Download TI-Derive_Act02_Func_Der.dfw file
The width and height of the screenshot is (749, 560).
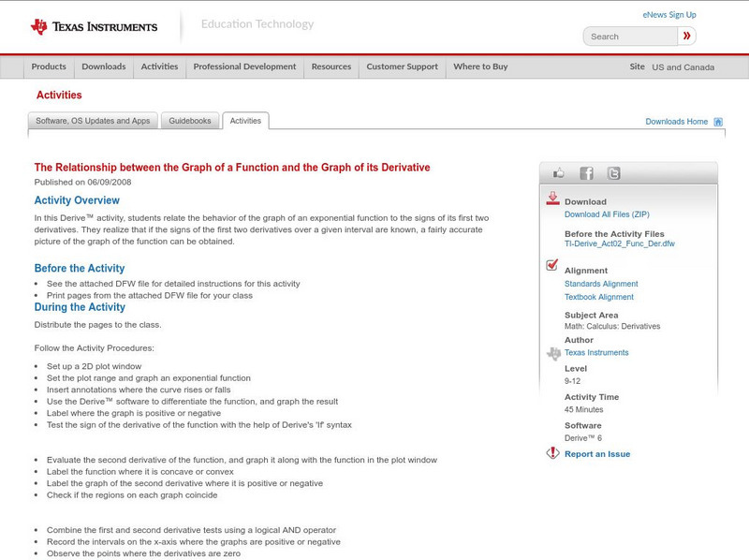(620, 243)
